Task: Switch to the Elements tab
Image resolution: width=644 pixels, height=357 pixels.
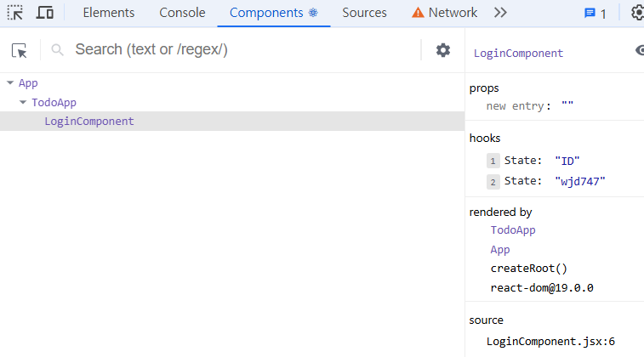Action: [108, 13]
